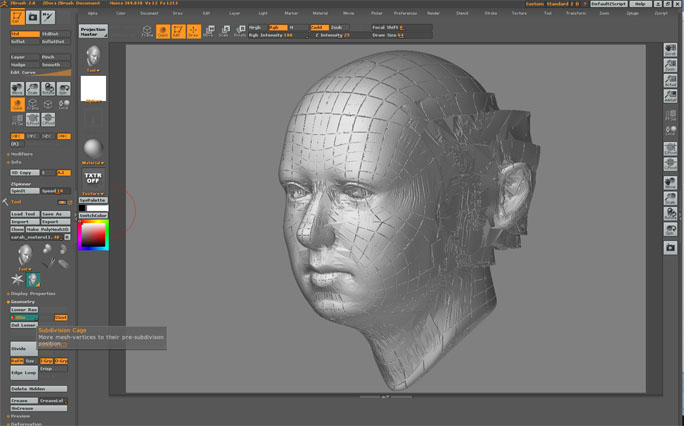Viewport: 684px width, 426px height.
Task: Open the Texture dropdown below TXTR OFF
Action: click(x=93, y=194)
